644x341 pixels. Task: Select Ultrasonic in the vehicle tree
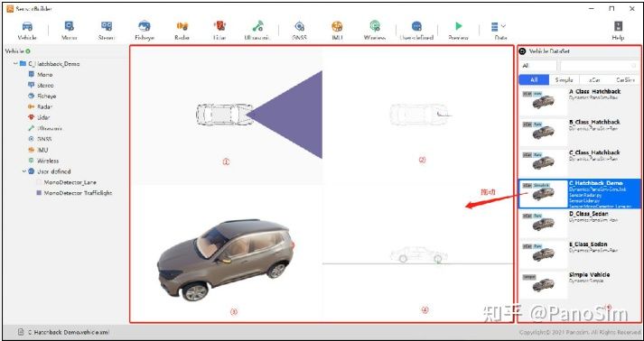[x=45, y=128]
